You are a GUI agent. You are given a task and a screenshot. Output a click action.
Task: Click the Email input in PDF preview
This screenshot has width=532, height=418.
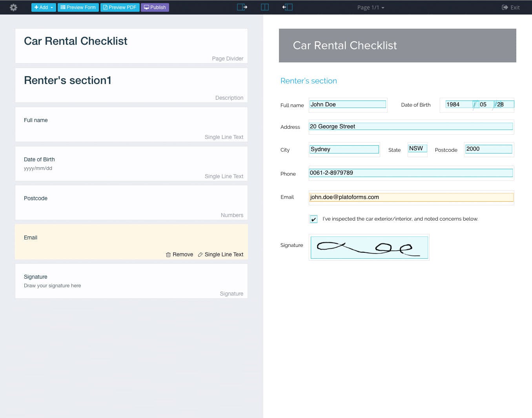coord(411,197)
